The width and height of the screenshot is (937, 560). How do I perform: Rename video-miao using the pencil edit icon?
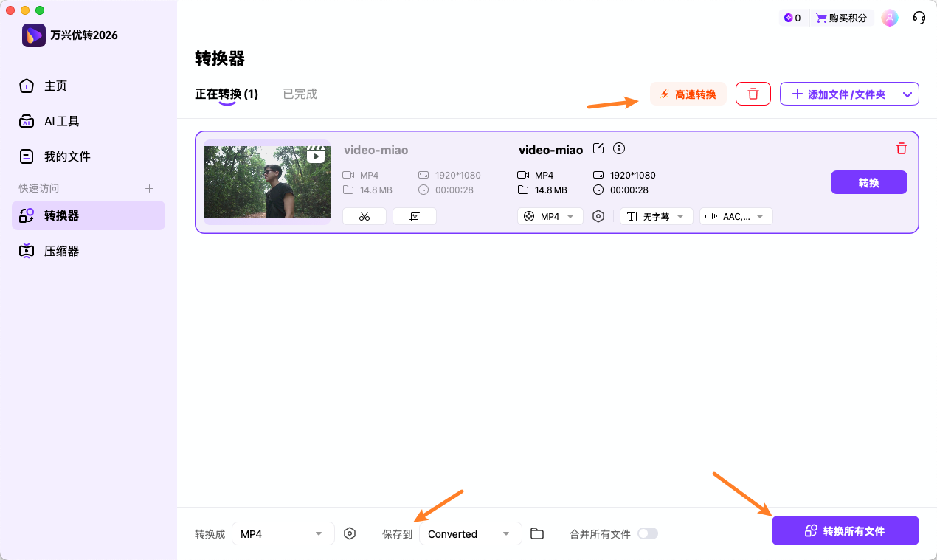pyautogui.click(x=598, y=149)
